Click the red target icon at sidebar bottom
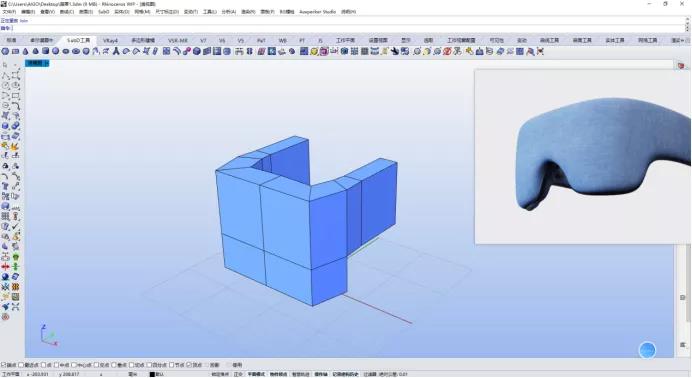This screenshot has height=378, width=692. 5,317
